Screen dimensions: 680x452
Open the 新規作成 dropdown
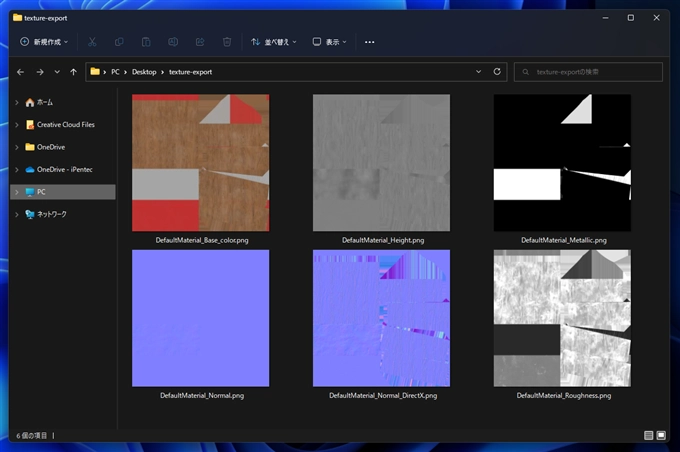pos(44,42)
